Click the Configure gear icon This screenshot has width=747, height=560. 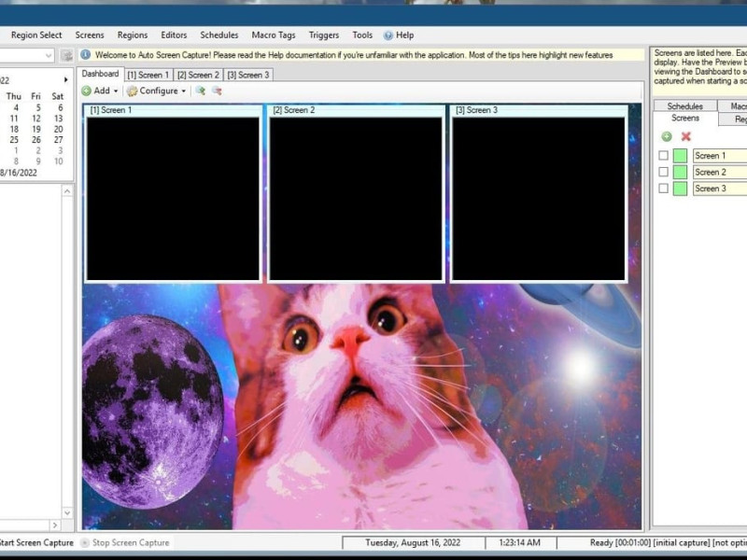pyautogui.click(x=132, y=91)
